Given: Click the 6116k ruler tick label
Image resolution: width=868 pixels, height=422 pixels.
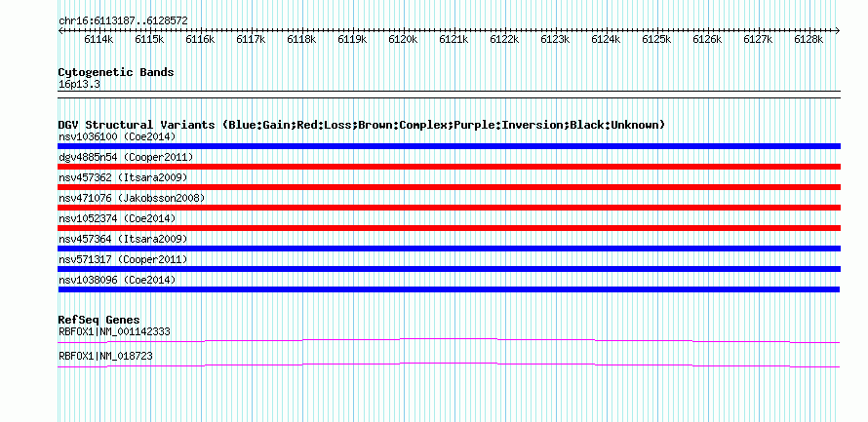Looking at the screenshot, I should [200, 40].
